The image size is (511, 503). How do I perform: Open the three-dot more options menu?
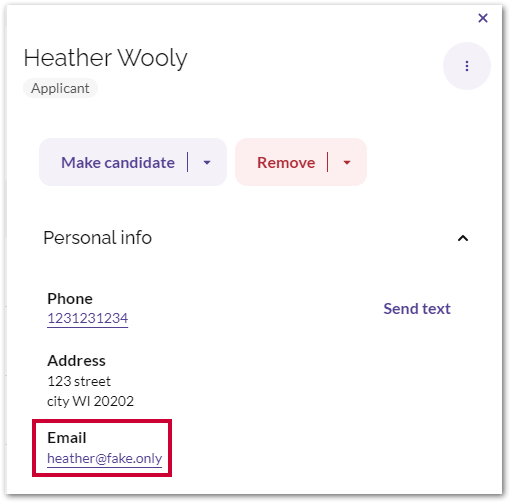pyautogui.click(x=466, y=66)
